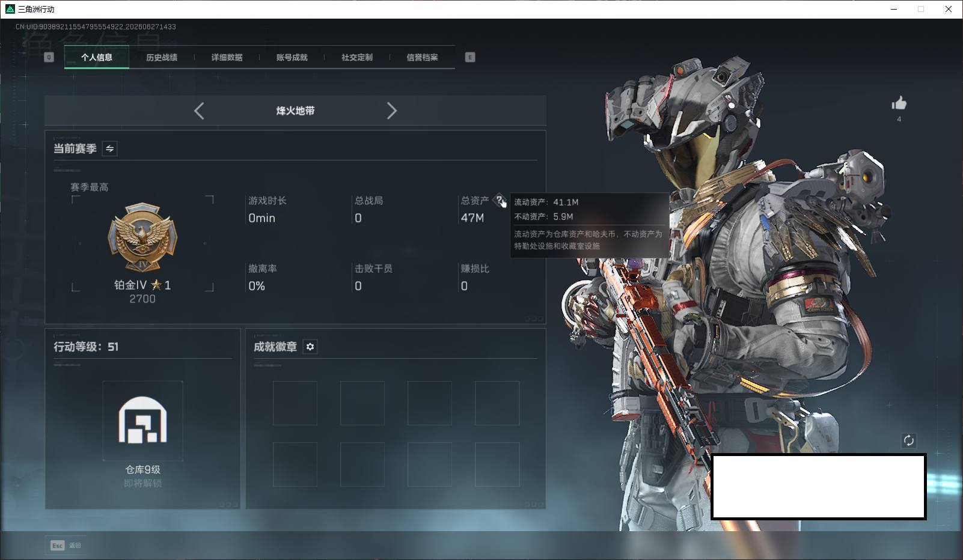Select the last badge slot in bottom row

pos(497,464)
